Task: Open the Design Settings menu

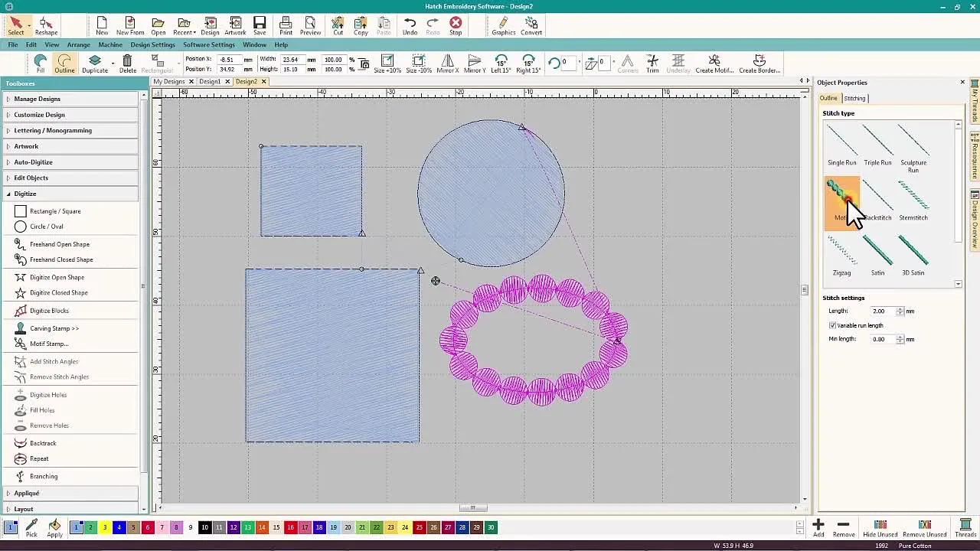Action: tap(152, 45)
